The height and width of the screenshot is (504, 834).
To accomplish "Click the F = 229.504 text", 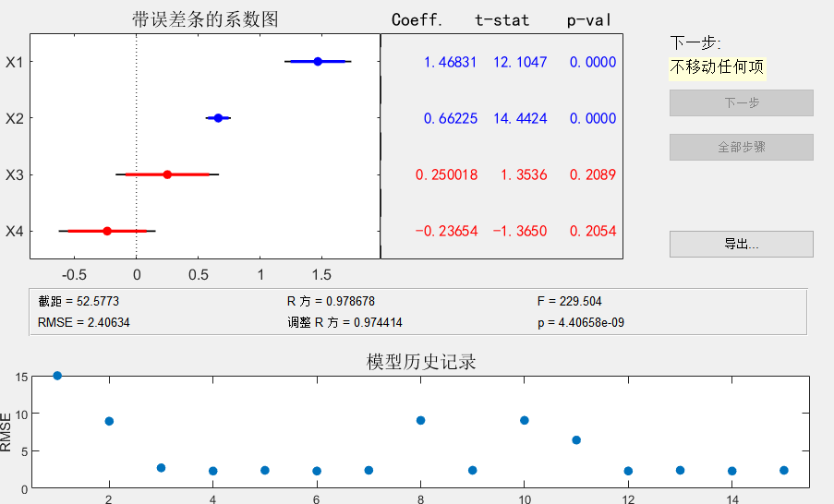I will (x=569, y=302).
